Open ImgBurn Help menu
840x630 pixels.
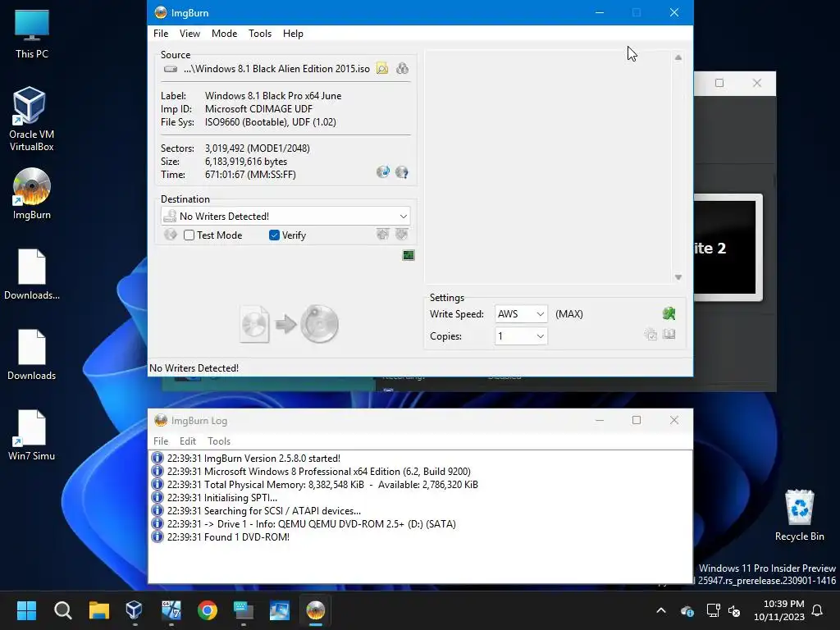click(x=293, y=33)
